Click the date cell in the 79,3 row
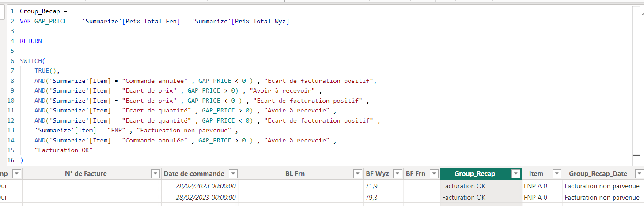 (x=200, y=197)
